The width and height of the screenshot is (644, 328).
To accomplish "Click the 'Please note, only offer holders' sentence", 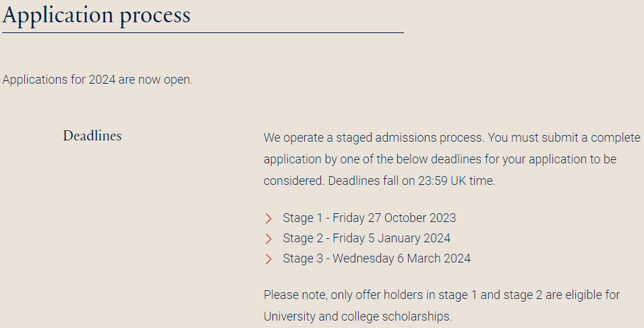I will point(349,295).
